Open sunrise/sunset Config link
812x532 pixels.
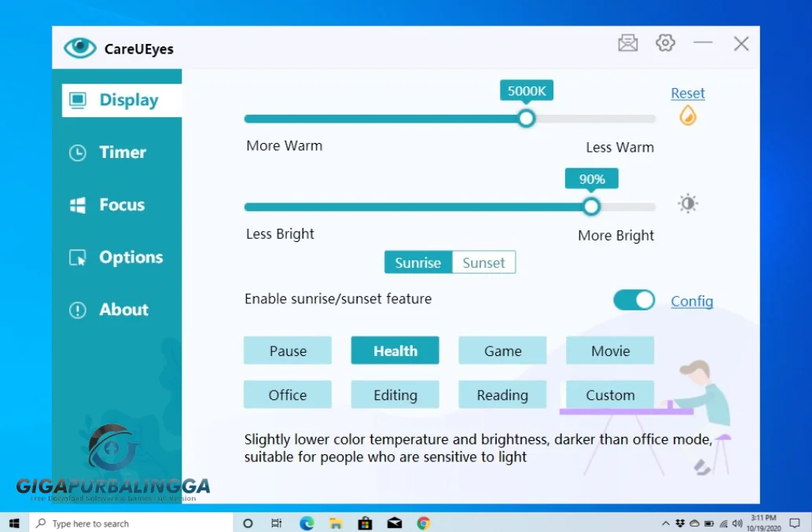[x=692, y=301]
